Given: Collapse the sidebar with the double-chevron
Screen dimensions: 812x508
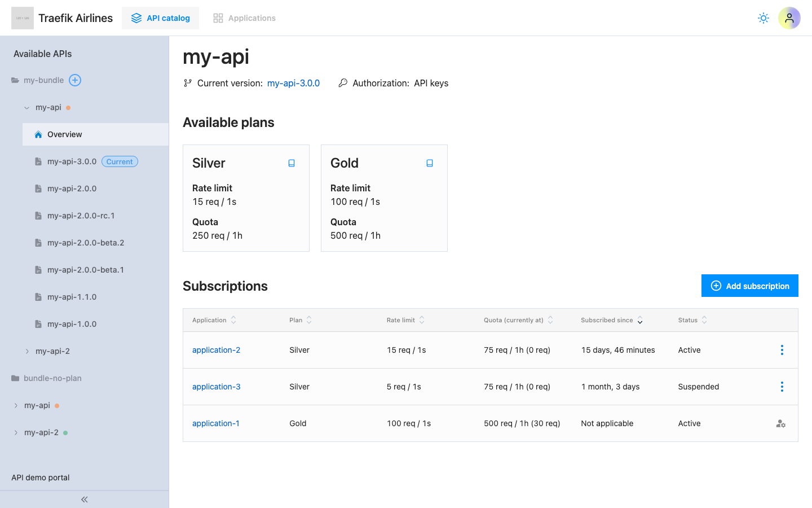Looking at the screenshot, I should (84, 499).
